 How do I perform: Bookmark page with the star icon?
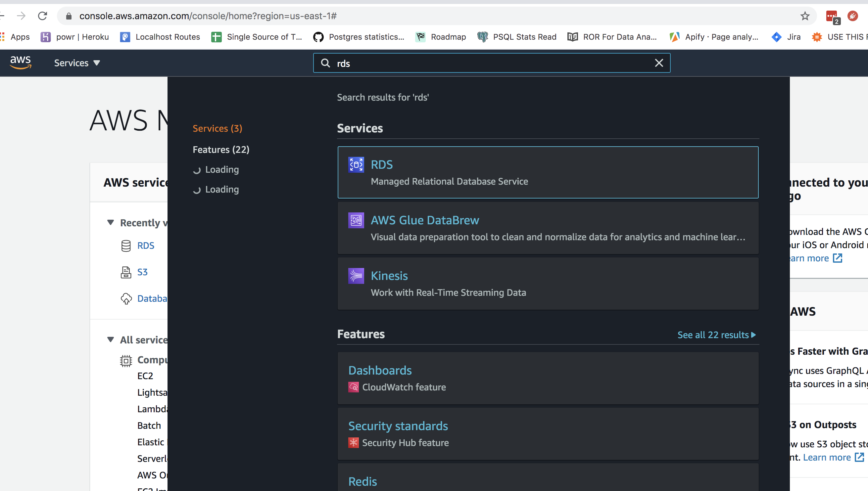tap(804, 16)
